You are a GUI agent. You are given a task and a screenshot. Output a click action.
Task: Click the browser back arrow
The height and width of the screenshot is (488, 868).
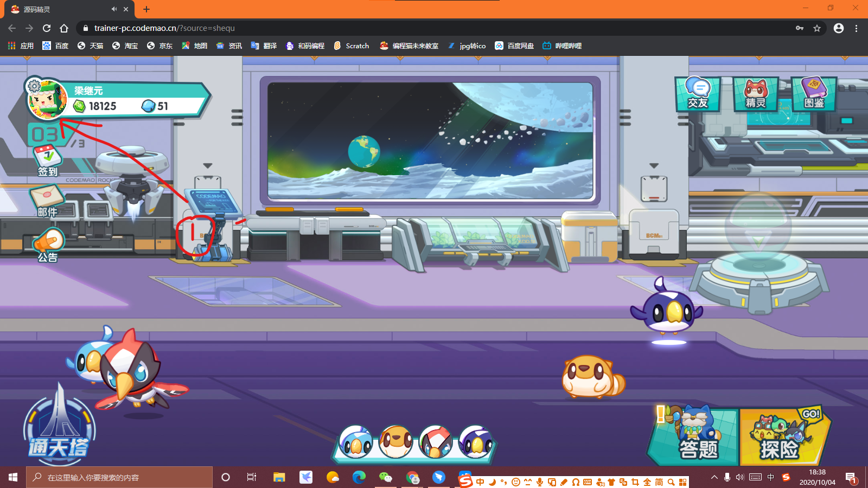(12, 28)
